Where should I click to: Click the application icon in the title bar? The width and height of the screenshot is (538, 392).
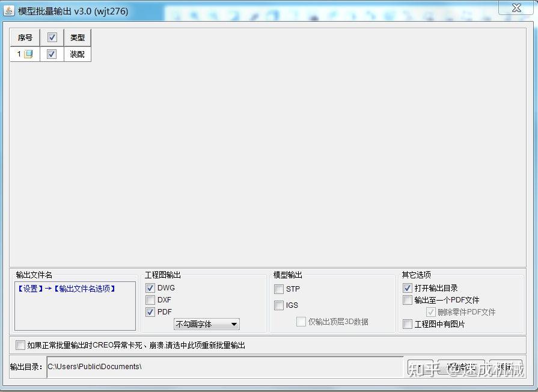point(8,8)
